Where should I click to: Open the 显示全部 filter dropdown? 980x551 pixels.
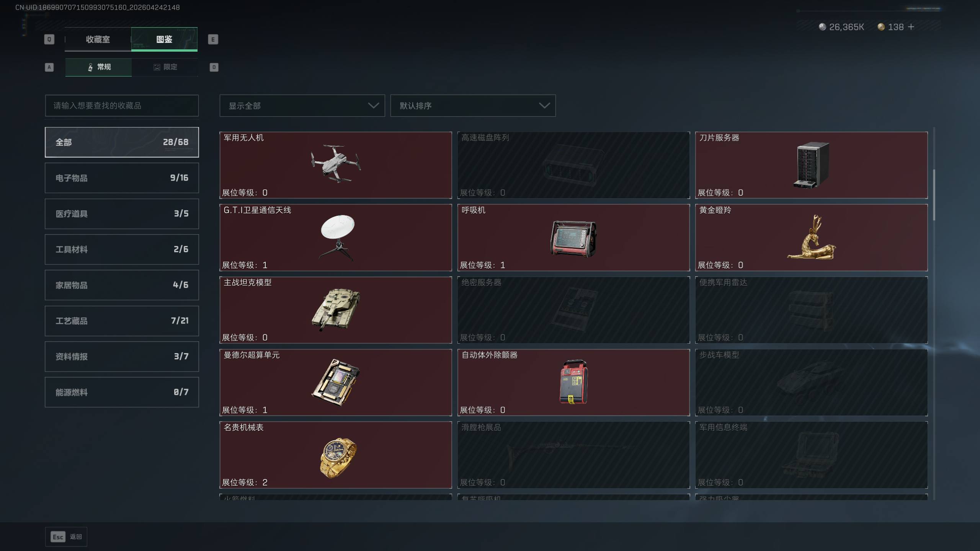coord(302,106)
